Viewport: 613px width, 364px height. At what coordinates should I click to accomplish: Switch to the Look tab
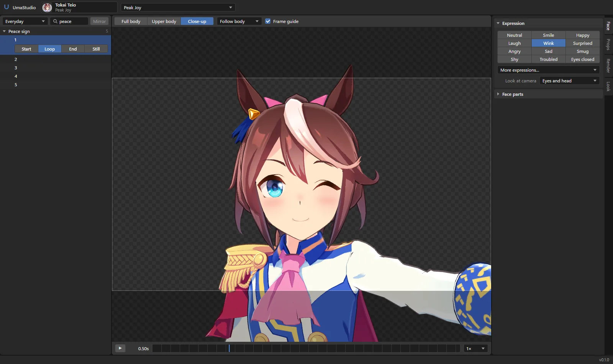click(x=608, y=86)
